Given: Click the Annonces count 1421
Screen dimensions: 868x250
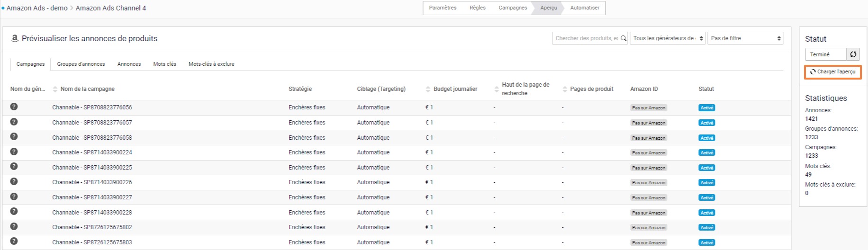Looking at the screenshot, I should point(811,119).
